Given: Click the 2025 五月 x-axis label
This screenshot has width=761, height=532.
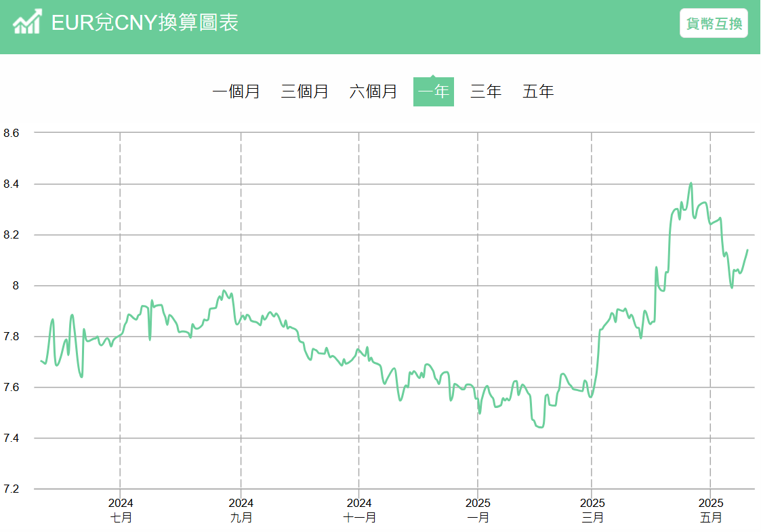Looking at the screenshot, I should 711,510.
